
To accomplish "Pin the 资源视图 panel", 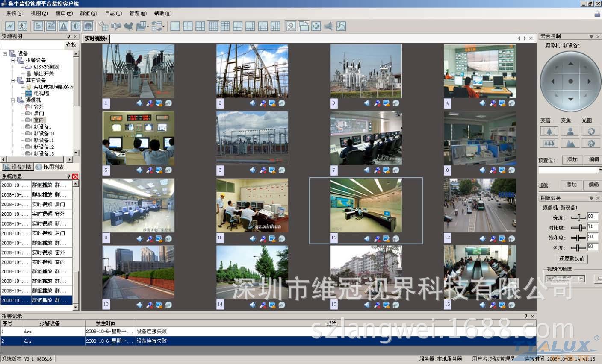I will click(x=68, y=37).
